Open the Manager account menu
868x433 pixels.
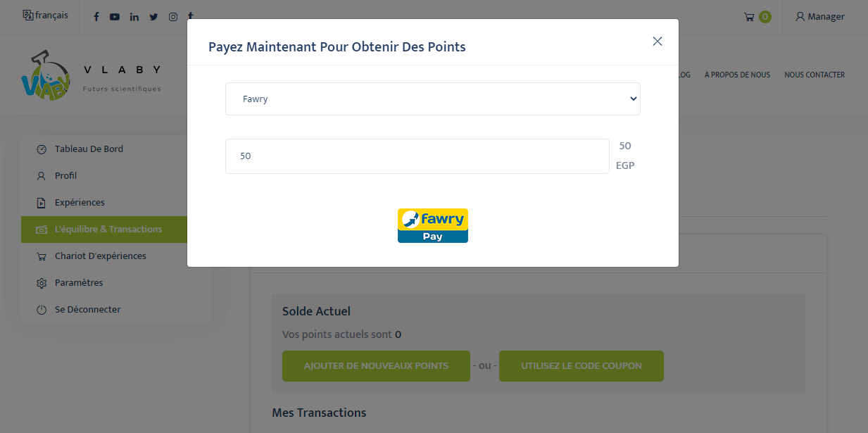[x=819, y=17]
